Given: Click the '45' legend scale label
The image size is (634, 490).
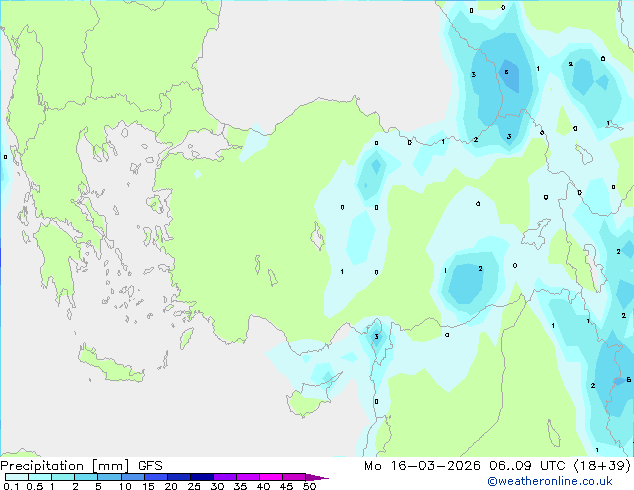Looking at the screenshot, I should pos(286,486).
